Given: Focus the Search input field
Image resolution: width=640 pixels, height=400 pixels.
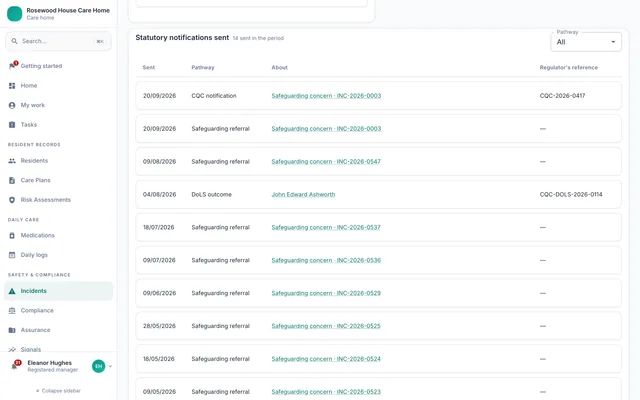Looking at the screenshot, I should click(x=58, y=41).
